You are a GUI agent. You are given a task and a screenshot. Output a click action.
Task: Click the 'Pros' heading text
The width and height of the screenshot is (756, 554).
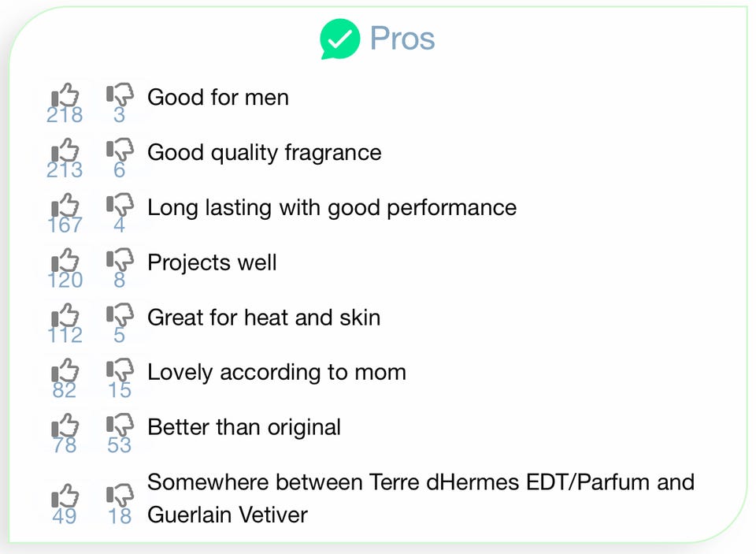(x=402, y=39)
